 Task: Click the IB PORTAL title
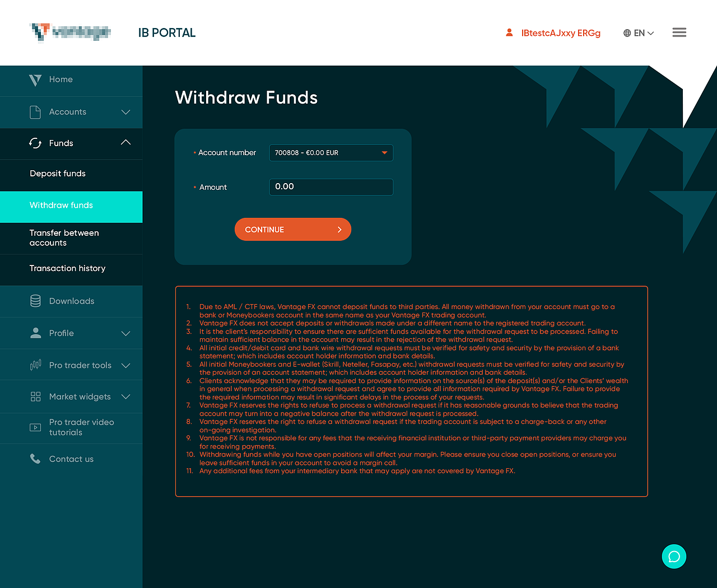167,33
